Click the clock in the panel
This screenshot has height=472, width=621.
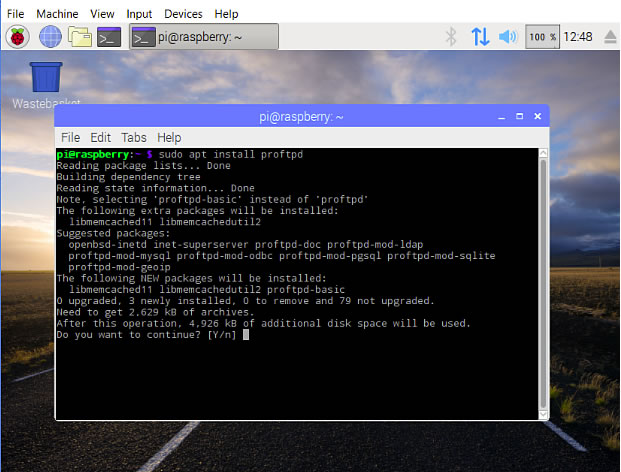(x=578, y=37)
